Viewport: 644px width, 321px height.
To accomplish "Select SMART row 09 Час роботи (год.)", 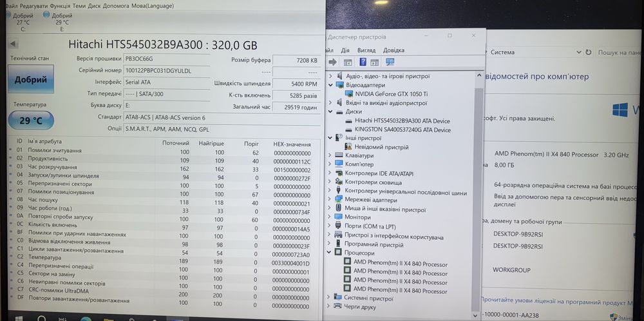I will [x=164, y=209].
